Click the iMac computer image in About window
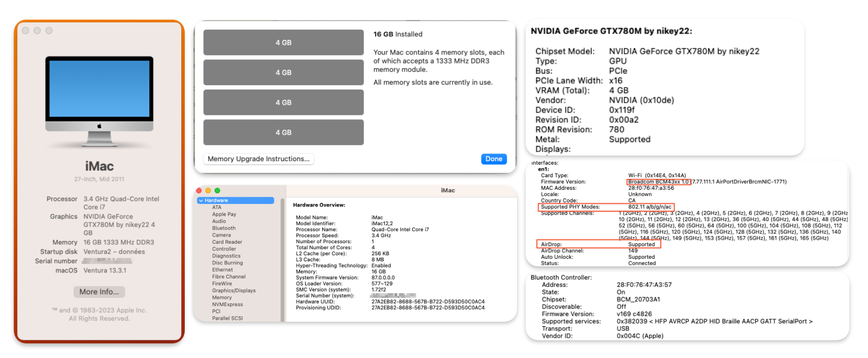The height and width of the screenshot is (358, 868). click(99, 101)
